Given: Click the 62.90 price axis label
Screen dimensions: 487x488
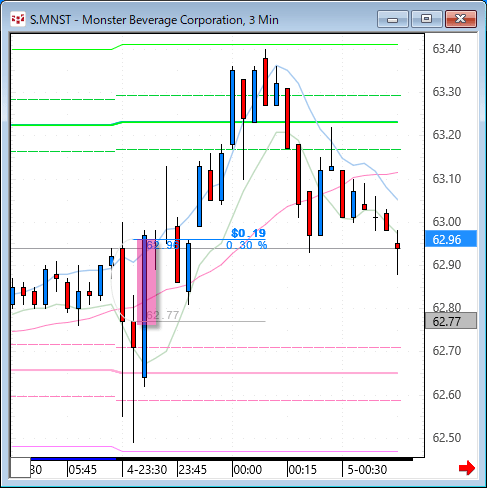Looking at the screenshot, I should tap(447, 265).
